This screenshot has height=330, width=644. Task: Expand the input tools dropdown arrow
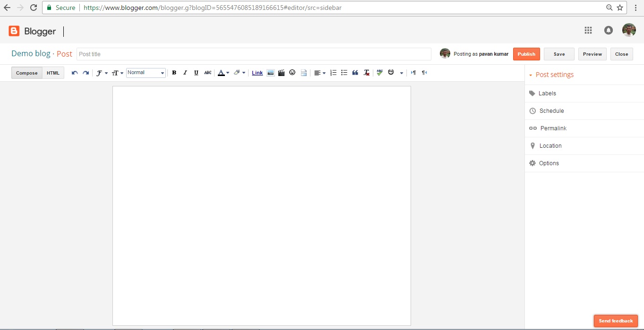pyautogui.click(x=402, y=73)
